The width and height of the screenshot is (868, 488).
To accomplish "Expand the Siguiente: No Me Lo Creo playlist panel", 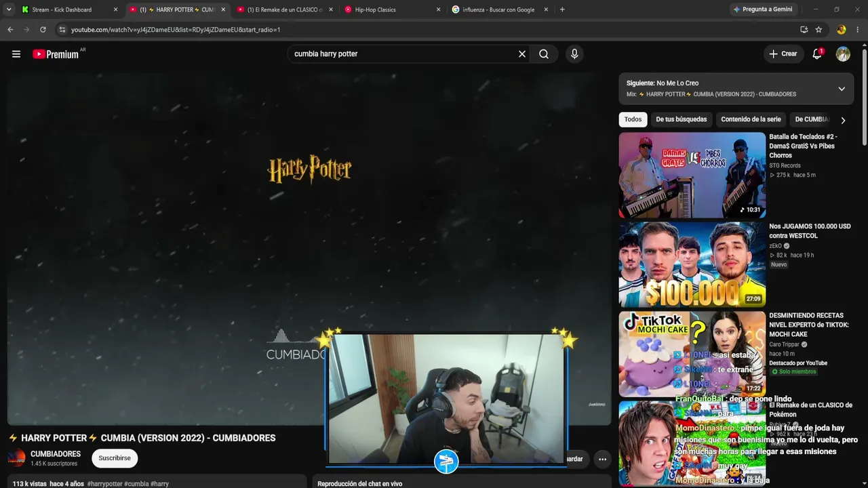I will [842, 89].
